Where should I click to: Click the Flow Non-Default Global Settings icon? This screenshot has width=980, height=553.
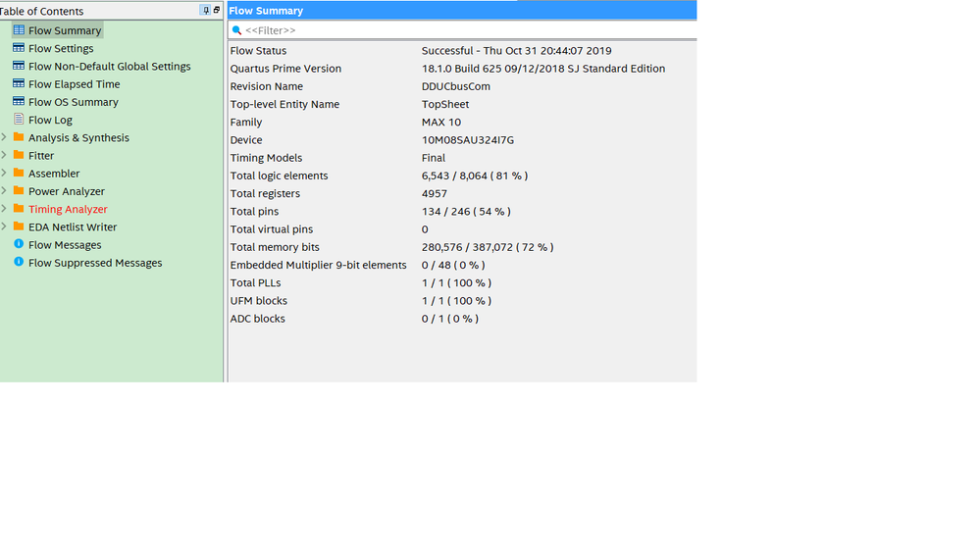pyautogui.click(x=19, y=66)
